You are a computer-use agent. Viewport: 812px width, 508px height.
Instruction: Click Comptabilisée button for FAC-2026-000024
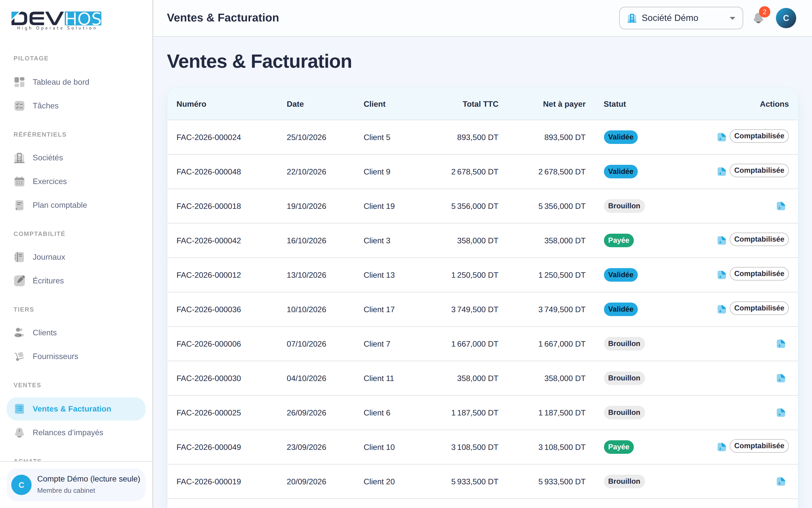(x=759, y=136)
